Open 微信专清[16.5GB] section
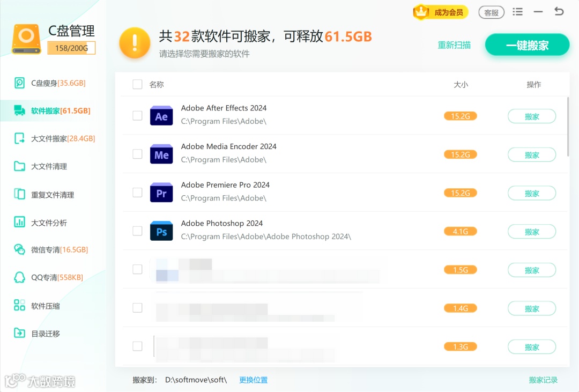579x392 pixels. click(53, 250)
